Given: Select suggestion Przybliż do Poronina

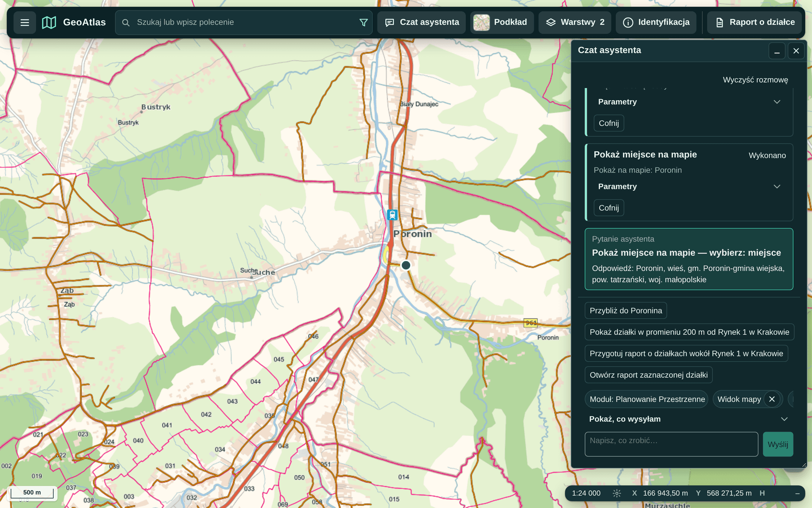Looking at the screenshot, I should point(626,311).
